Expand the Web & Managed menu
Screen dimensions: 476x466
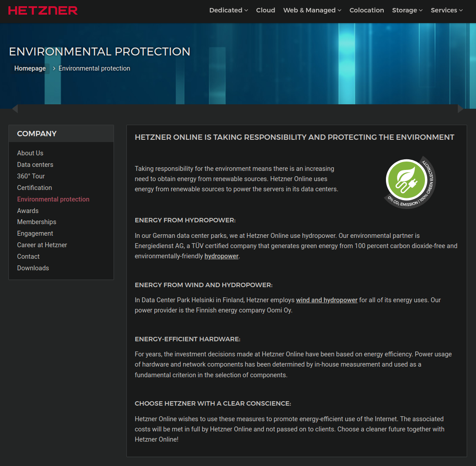pos(312,10)
